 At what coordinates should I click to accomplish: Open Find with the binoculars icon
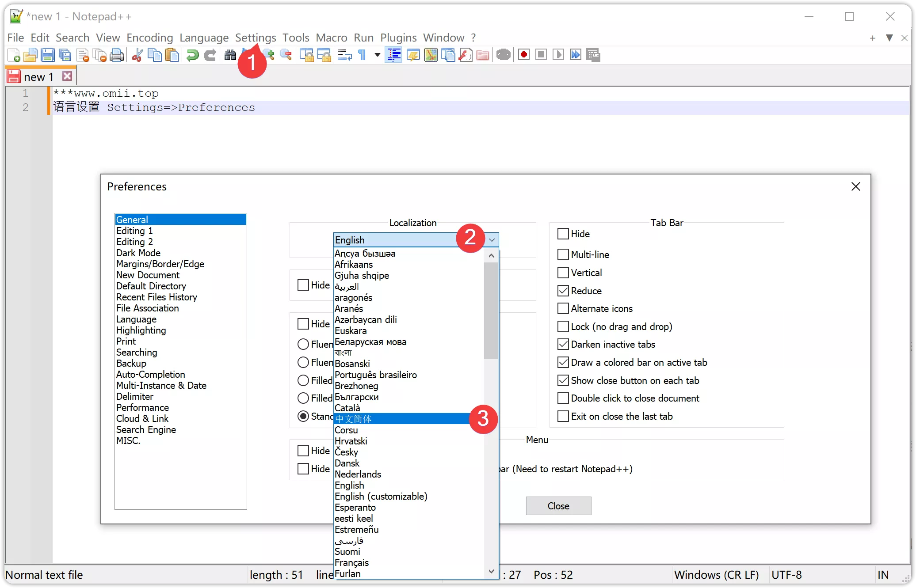[230, 55]
